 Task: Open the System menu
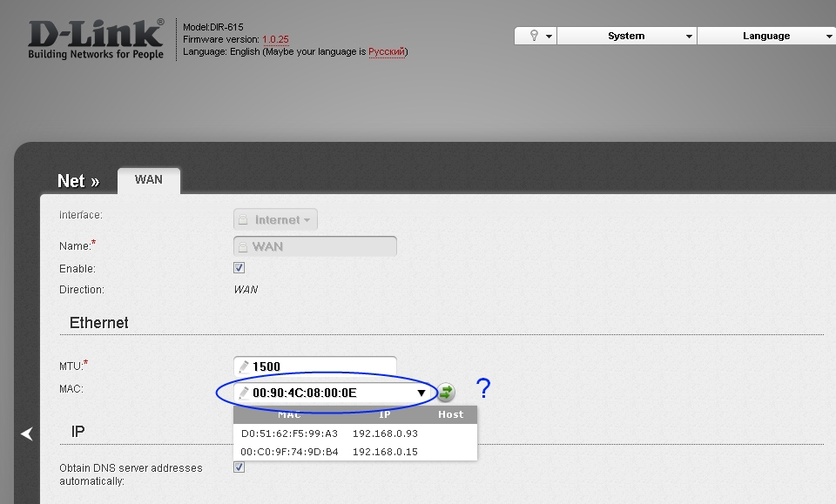[626, 36]
